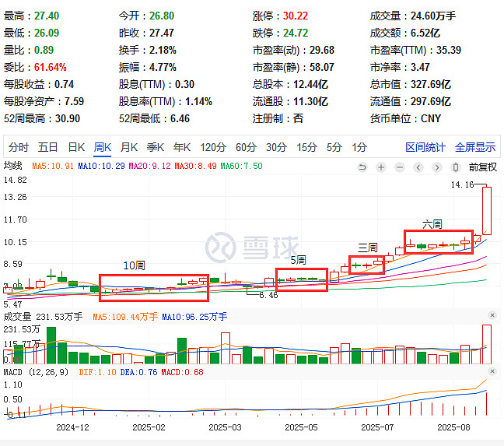
Task: Click the latest tall red weekly candle
Action: click(x=487, y=211)
